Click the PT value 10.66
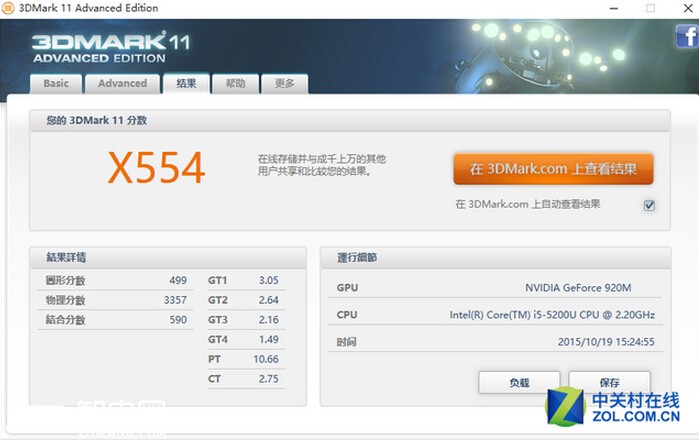The height and width of the screenshot is (445, 699). pyautogui.click(x=266, y=359)
